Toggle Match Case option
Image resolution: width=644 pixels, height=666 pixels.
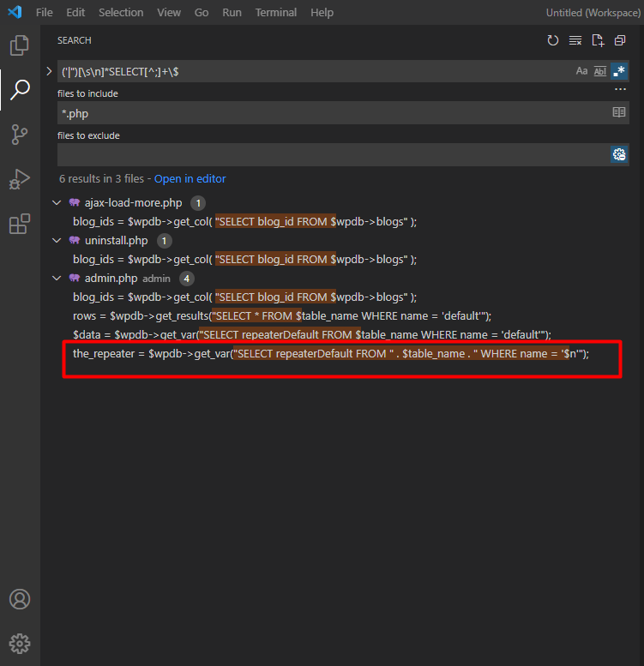coord(581,71)
